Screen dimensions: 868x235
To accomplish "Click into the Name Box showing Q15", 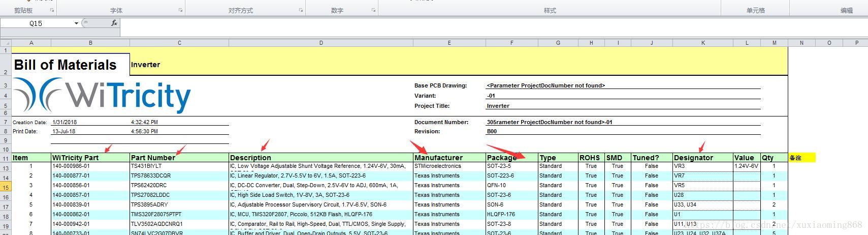I will tap(36, 23).
